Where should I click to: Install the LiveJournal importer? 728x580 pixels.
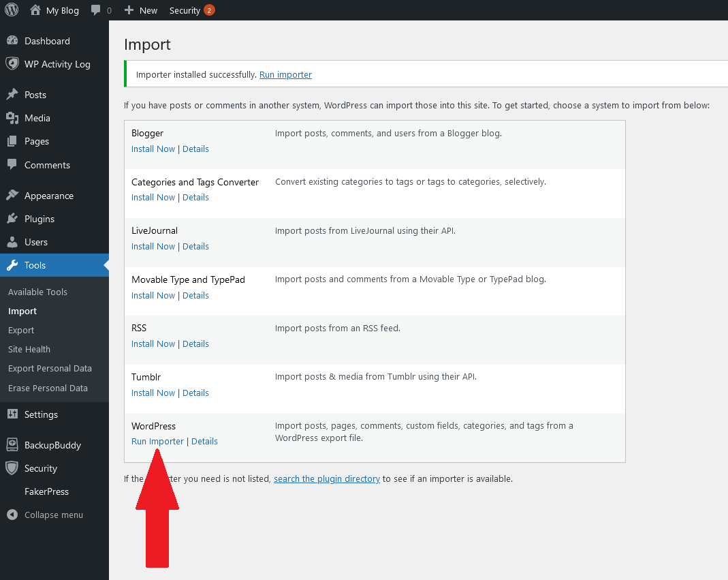(x=153, y=246)
